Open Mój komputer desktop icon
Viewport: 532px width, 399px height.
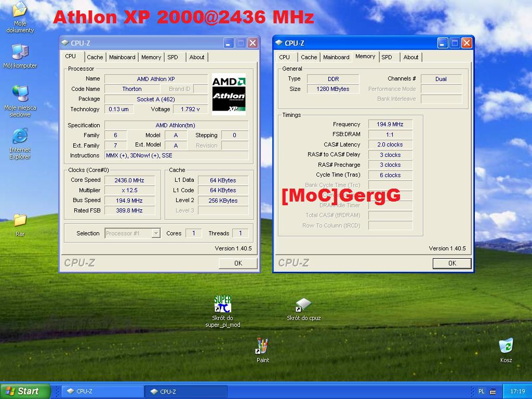20,56
